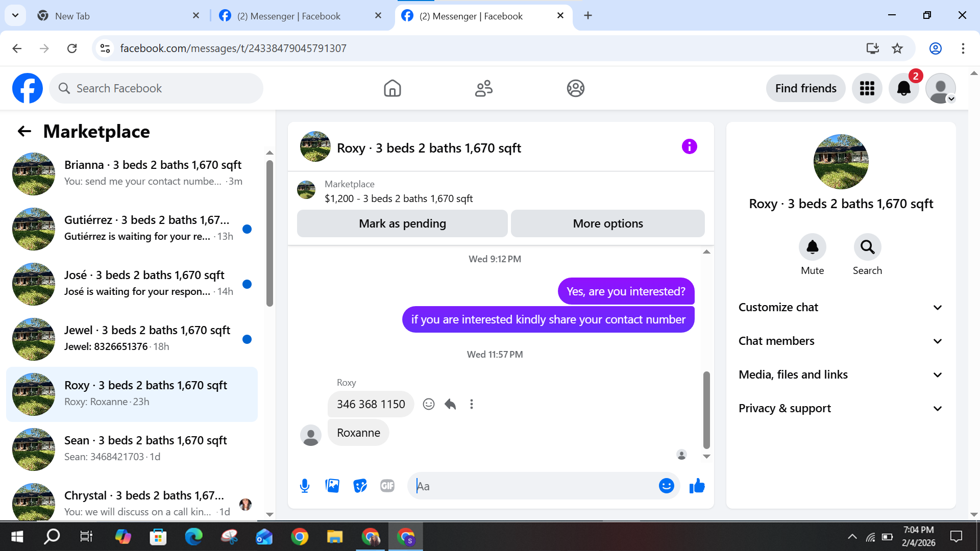The height and width of the screenshot is (551, 980).
Task: Click Mark as pending button
Action: click(x=402, y=223)
